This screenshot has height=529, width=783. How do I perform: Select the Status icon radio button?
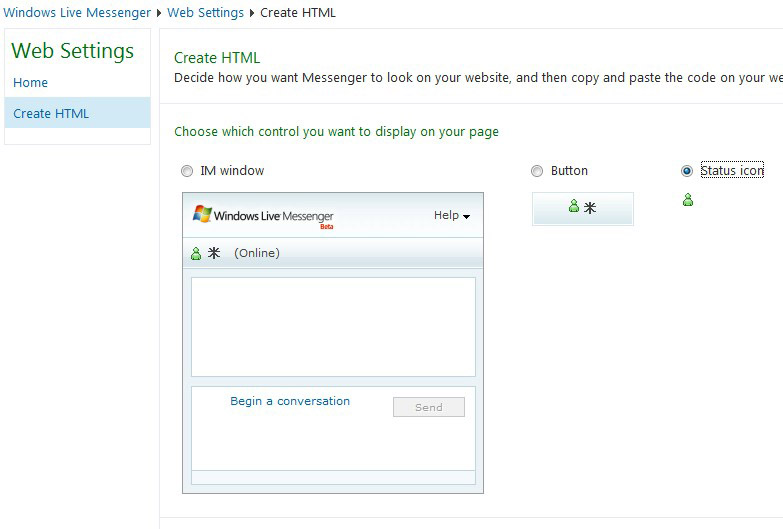click(687, 171)
